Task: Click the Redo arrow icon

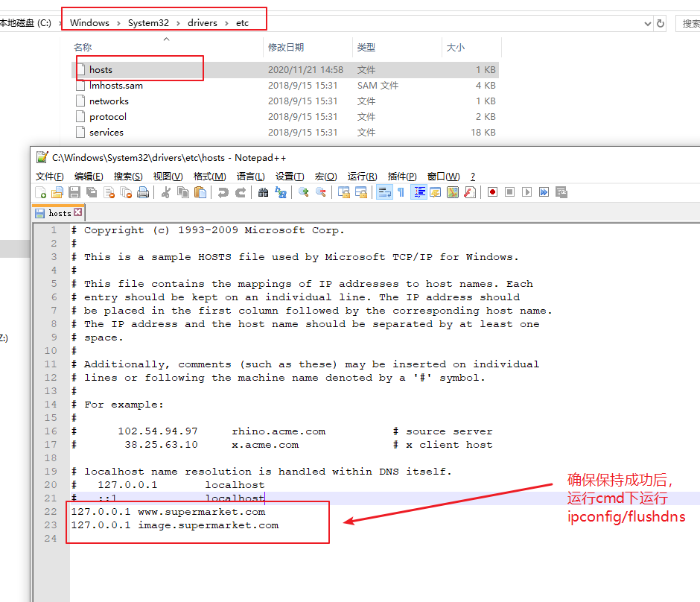Action: pos(241,192)
